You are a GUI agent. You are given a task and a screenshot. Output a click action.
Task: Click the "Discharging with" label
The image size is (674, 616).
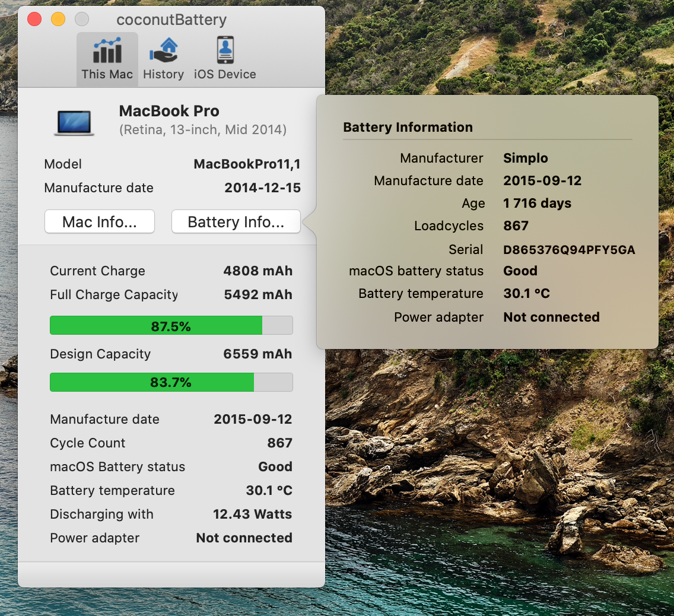[101, 514]
